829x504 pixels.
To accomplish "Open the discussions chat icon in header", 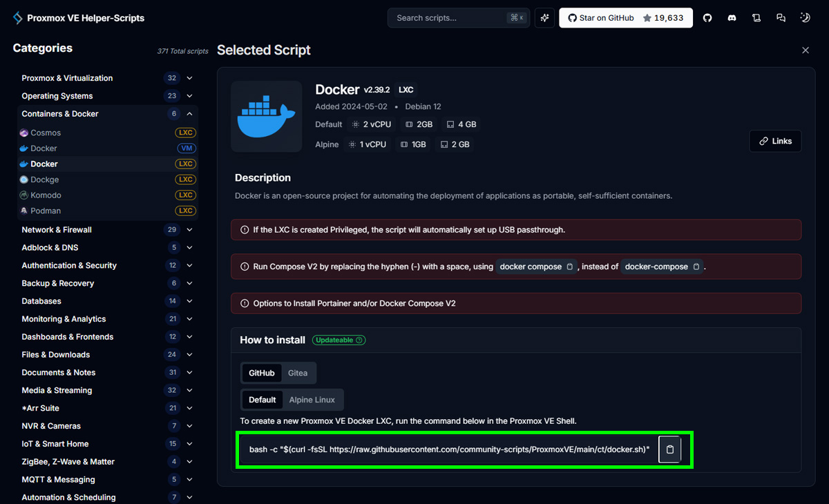I will (781, 18).
